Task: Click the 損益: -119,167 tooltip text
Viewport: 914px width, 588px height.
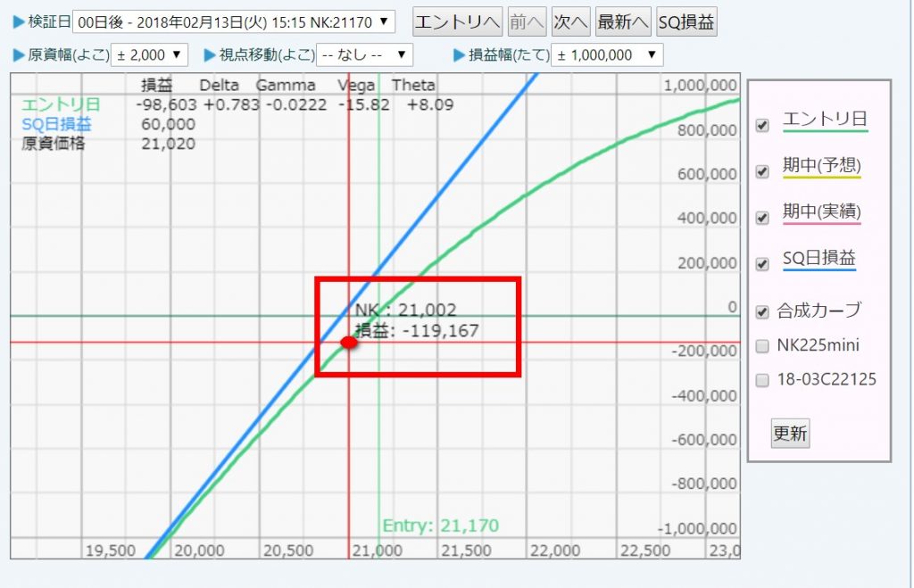Action: [418, 330]
